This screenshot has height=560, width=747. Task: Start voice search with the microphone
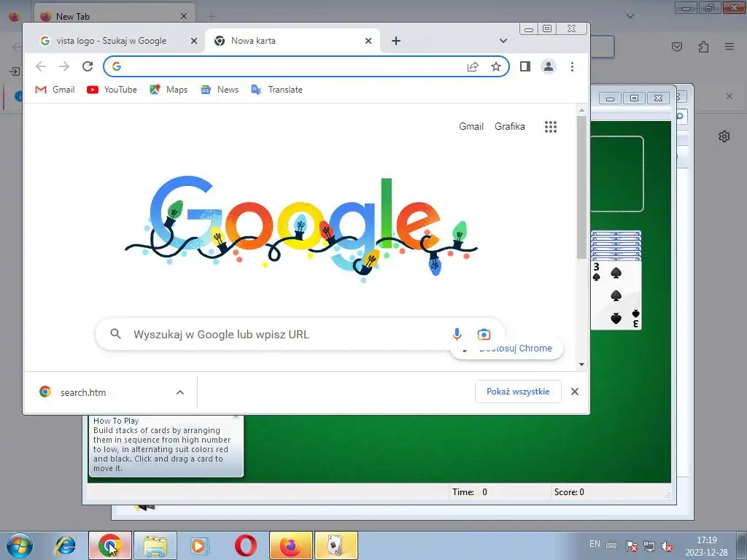pyautogui.click(x=457, y=334)
